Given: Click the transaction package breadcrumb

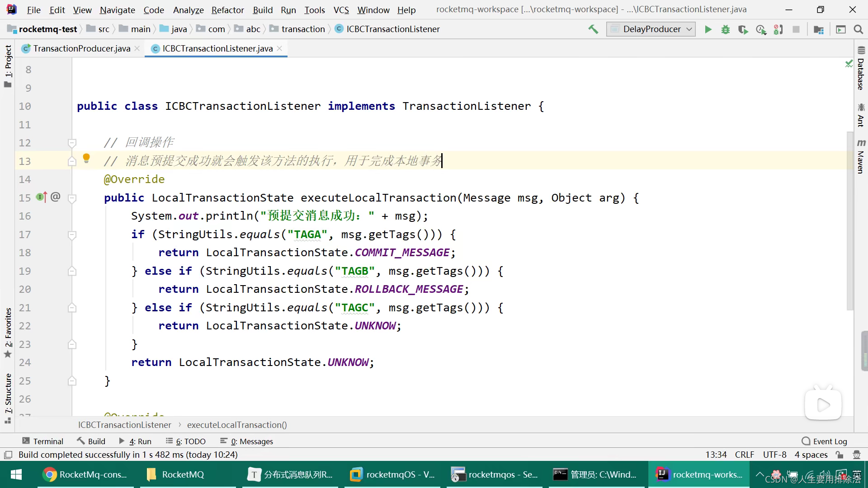Looking at the screenshot, I should 297,29.
